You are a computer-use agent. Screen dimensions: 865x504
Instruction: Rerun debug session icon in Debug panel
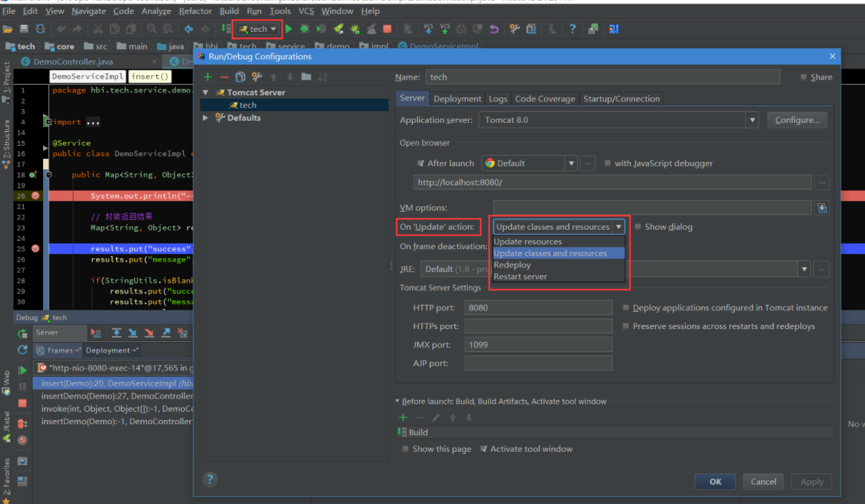(22, 333)
